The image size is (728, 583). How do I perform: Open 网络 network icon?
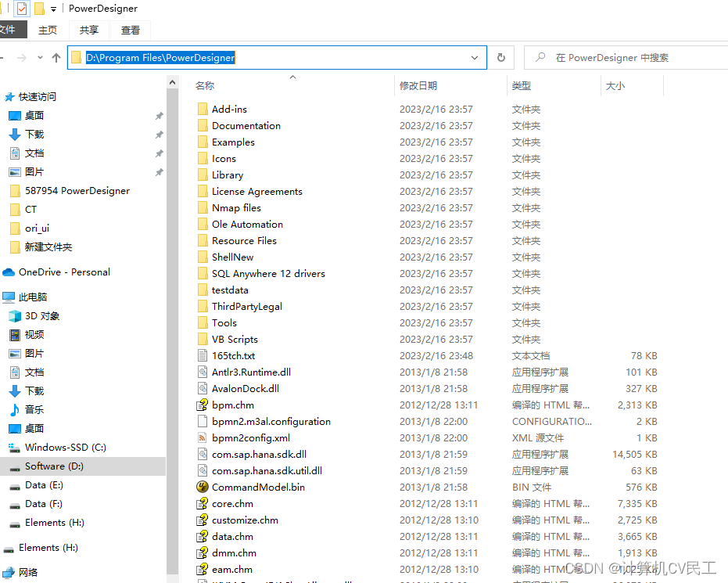pos(9,572)
